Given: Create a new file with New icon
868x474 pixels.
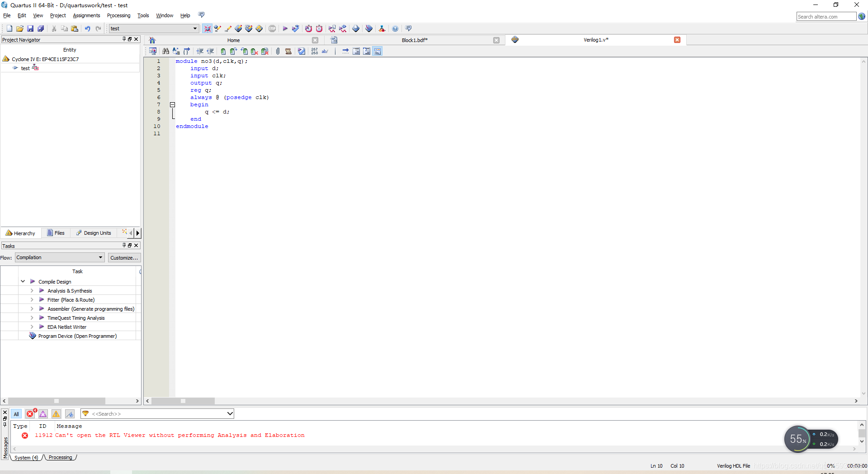Looking at the screenshot, I should point(9,28).
